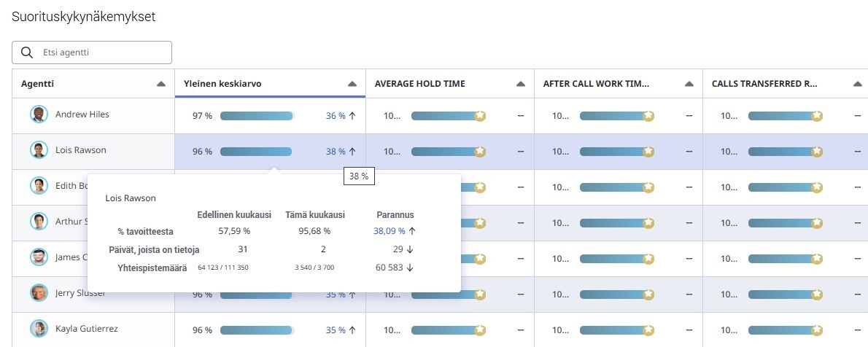This screenshot has height=347, width=868.
Task: Click Andrew Hiles' average hold time star badge
Action: [x=480, y=116]
